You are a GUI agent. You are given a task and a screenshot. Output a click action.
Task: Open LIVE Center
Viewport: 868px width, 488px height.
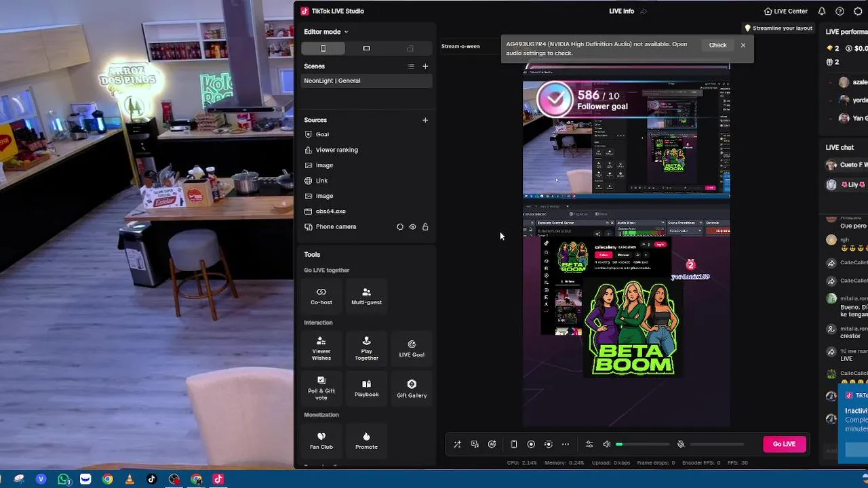[785, 12]
